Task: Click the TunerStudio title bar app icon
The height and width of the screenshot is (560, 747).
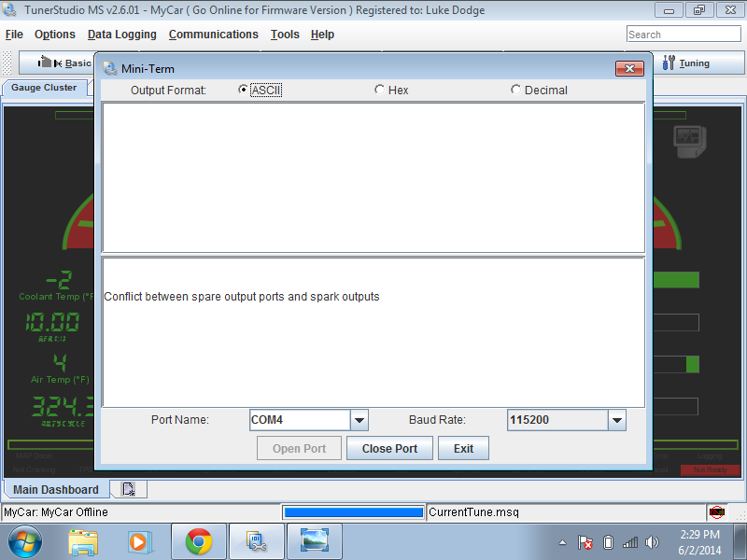Action: click(10, 9)
